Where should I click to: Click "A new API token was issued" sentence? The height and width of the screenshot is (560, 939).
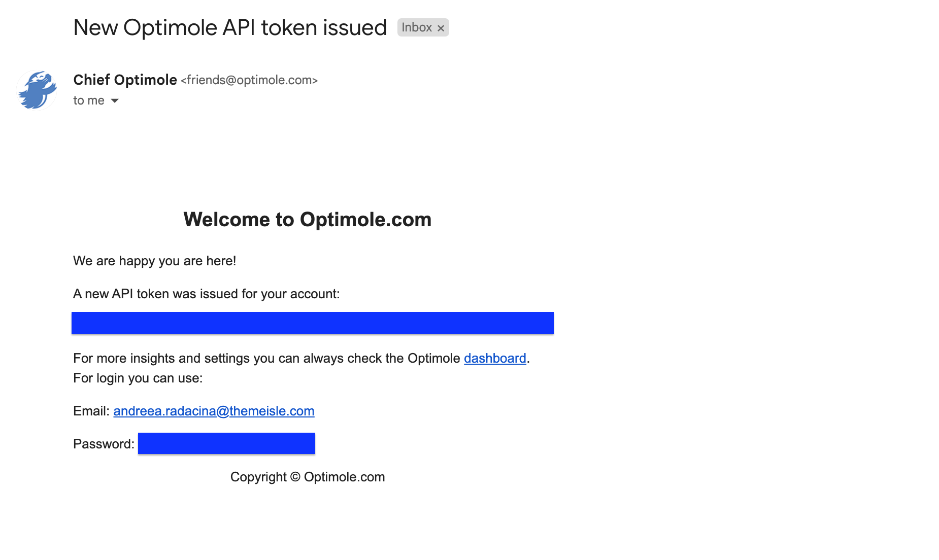[206, 294]
